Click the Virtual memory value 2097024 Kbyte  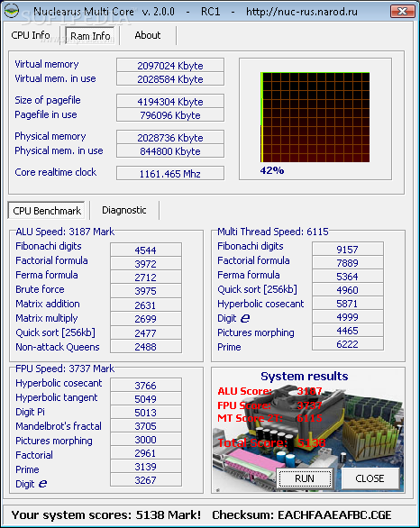point(170,65)
